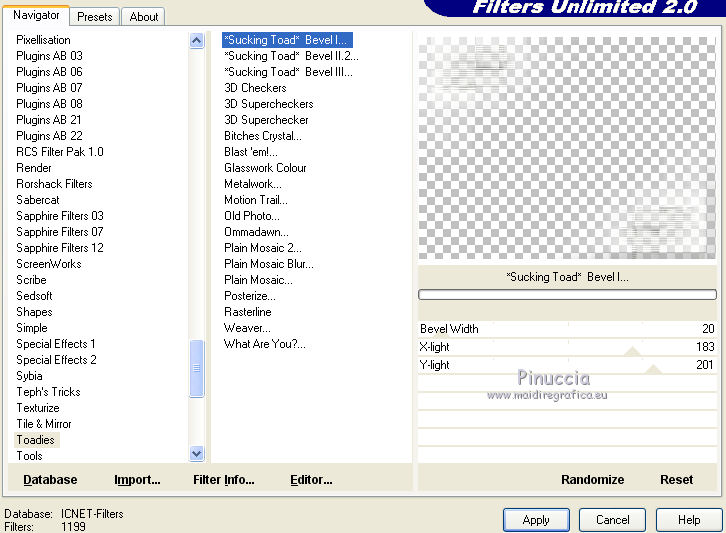This screenshot has width=726, height=533.
Task: Select Weaver... filter
Action: (247, 328)
